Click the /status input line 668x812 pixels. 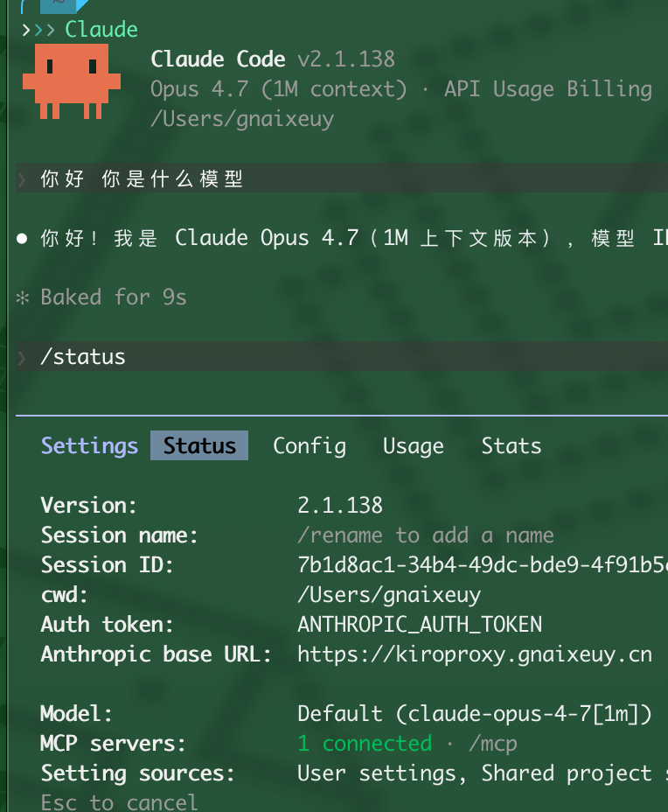[342, 356]
